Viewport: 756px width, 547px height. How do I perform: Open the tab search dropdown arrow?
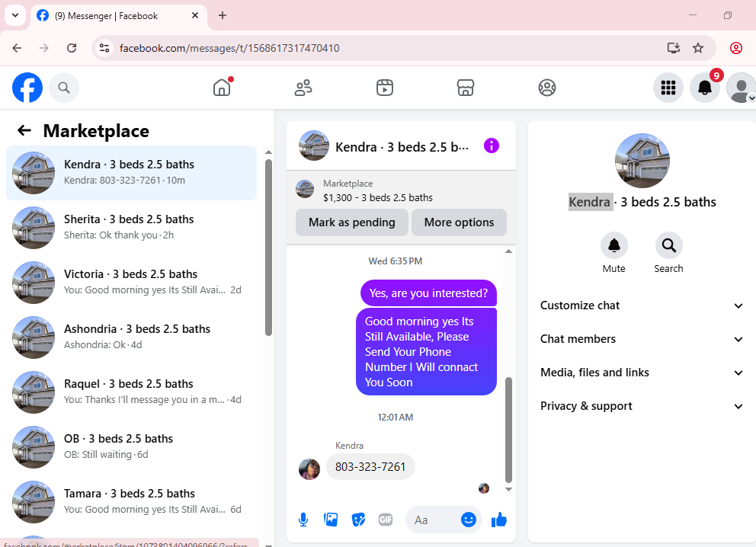point(15,15)
